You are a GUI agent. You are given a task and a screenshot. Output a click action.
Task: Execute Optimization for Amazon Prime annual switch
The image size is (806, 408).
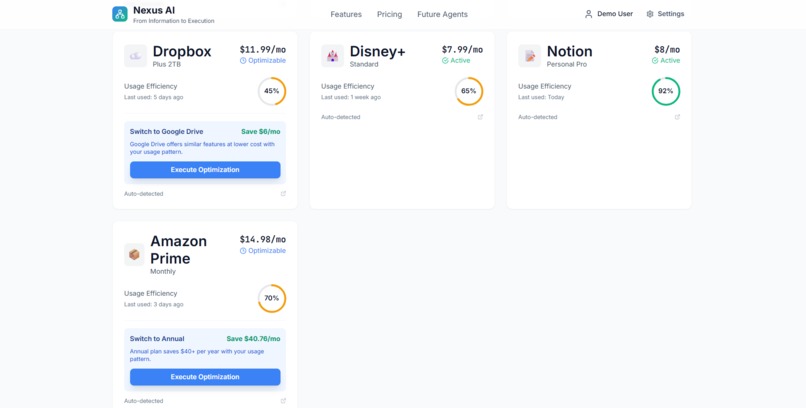[x=205, y=377]
